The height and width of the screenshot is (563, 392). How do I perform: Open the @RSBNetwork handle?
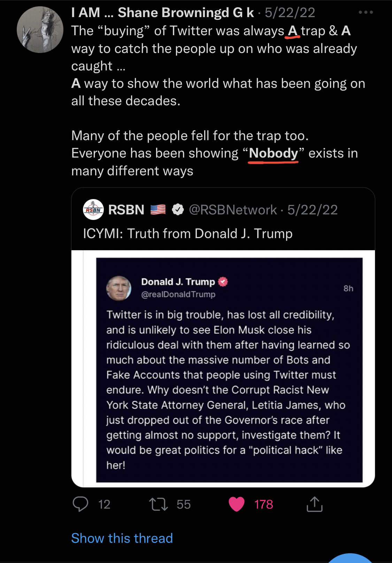point(232,210)
